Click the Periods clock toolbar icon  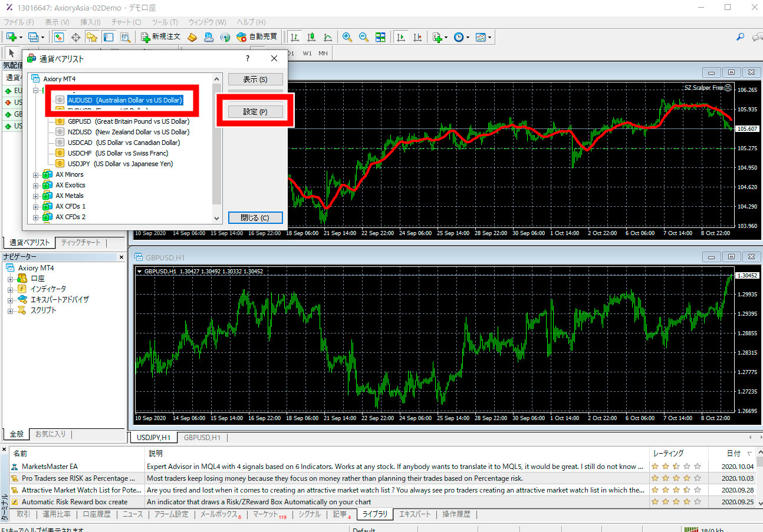[459, 37]
